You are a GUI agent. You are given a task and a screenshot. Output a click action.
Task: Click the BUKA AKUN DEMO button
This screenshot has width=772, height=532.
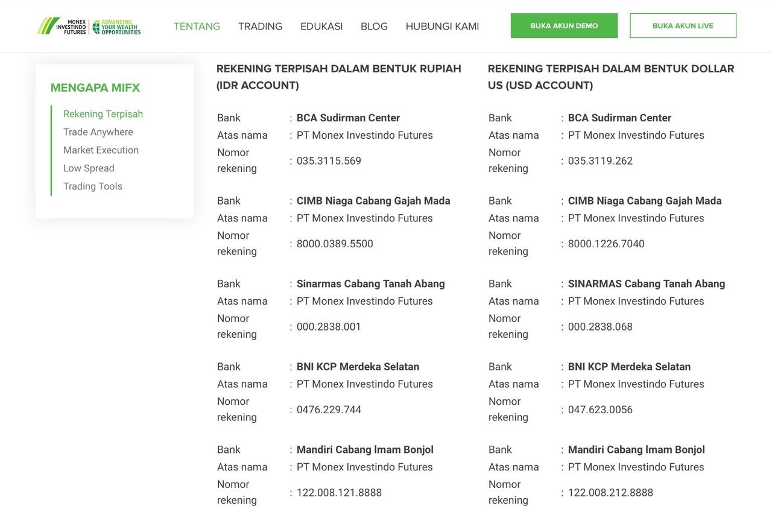pyautogui.click(x=565, y=26)
